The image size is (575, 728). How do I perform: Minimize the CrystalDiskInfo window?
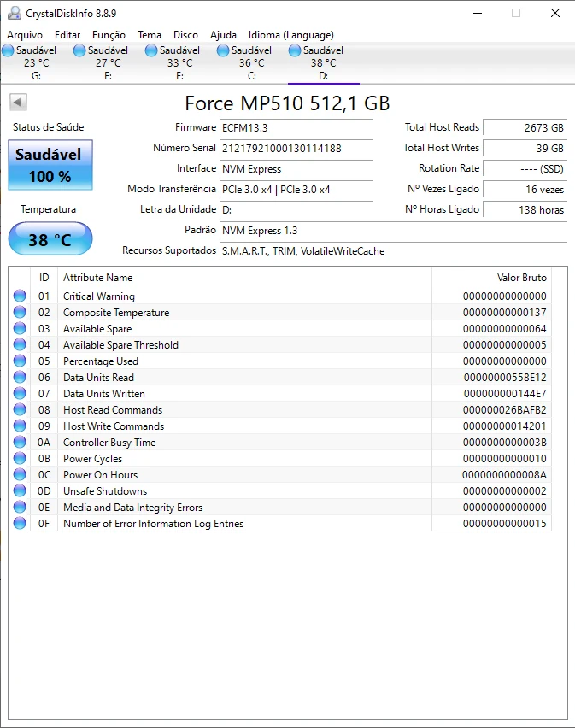coord(478,13)
